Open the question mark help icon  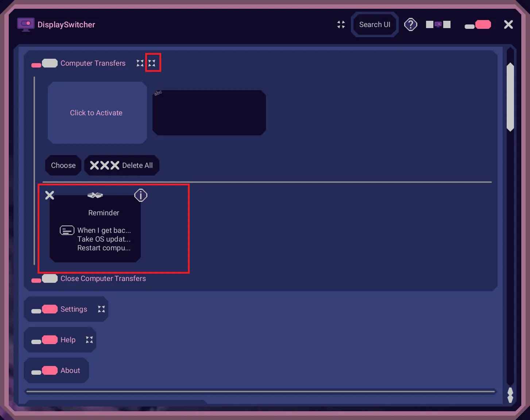(411, 24)
